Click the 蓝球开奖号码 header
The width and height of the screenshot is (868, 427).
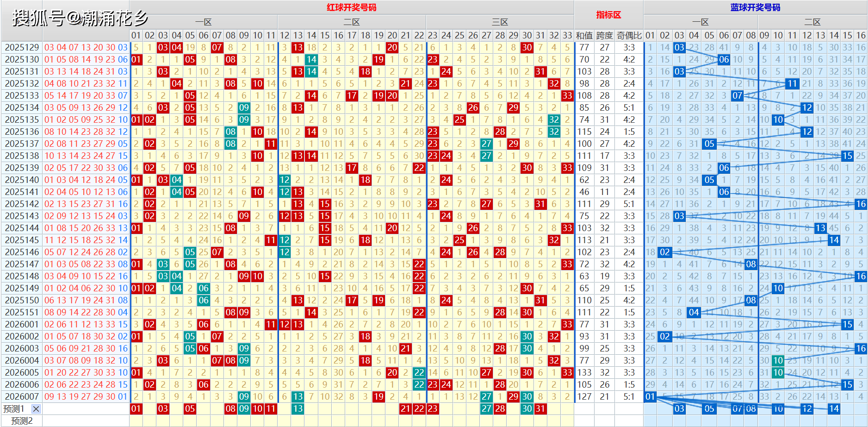[x=755, y=7]
